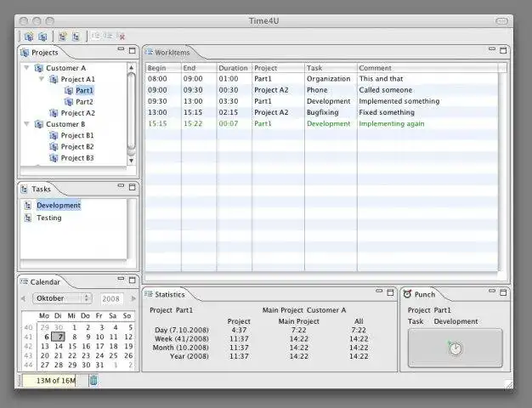The image size is (532, 408).
Task: Click the greyed New work item toolbar icon
Action: tap(96, 36)
